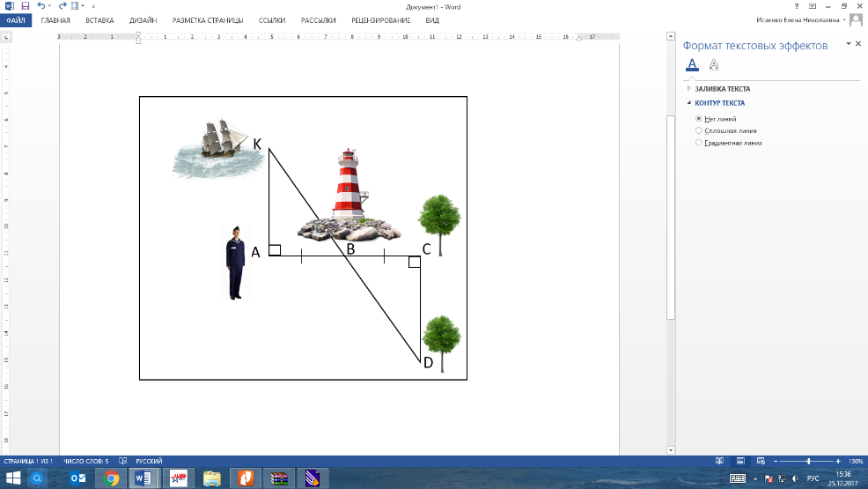868x489 pixels.
Task: Switch to Web Layout view icon
Action: [x=761, y=461]
